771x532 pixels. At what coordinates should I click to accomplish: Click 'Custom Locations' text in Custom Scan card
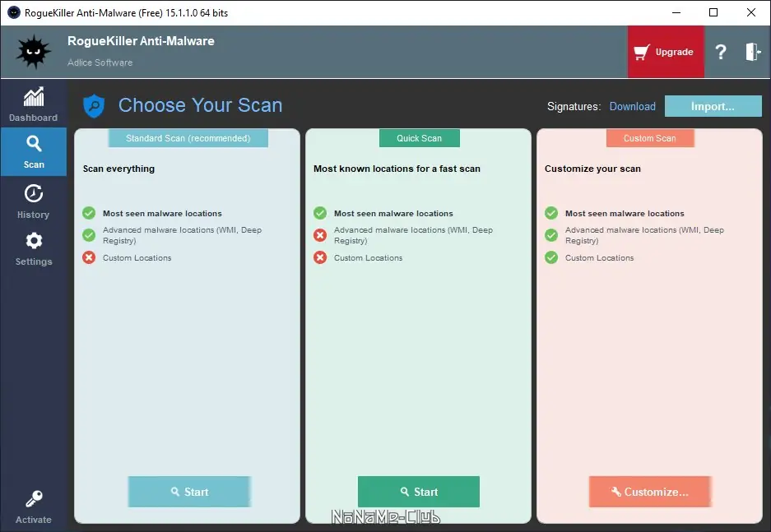click(599, 258)
